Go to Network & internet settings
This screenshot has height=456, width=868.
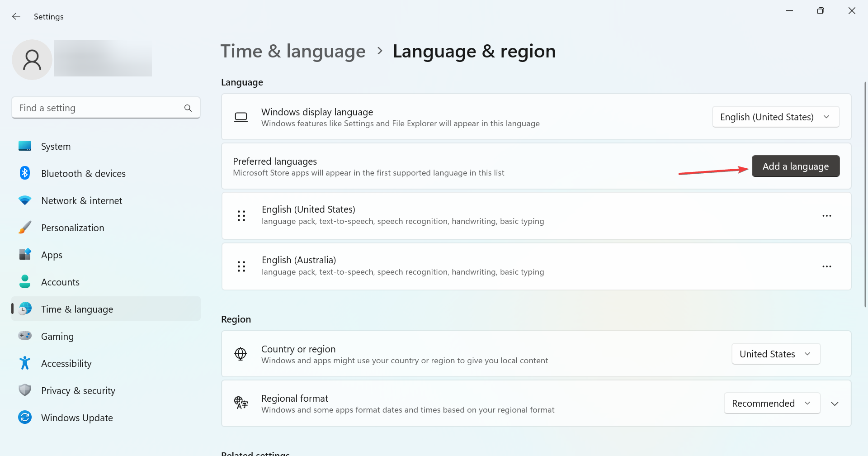81,201
